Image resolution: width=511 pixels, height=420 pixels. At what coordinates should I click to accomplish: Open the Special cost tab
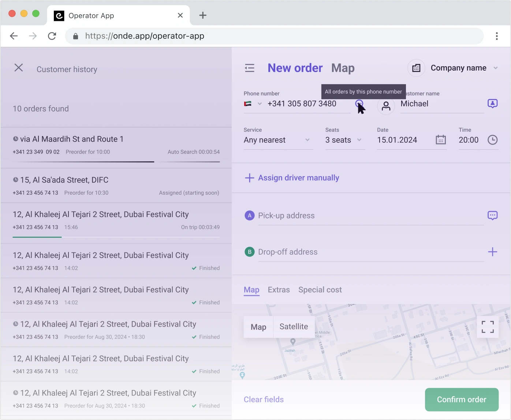(320, 290)
